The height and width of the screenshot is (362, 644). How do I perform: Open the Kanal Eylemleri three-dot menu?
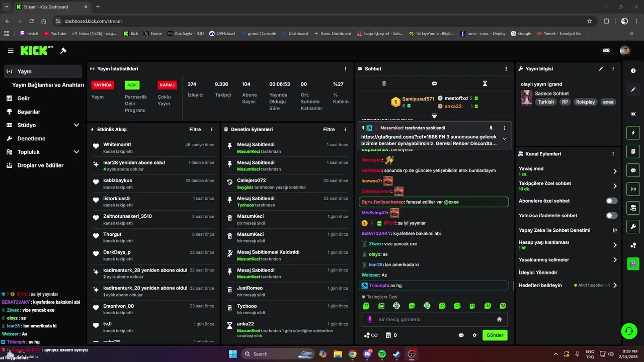click(x=613, y=154)
